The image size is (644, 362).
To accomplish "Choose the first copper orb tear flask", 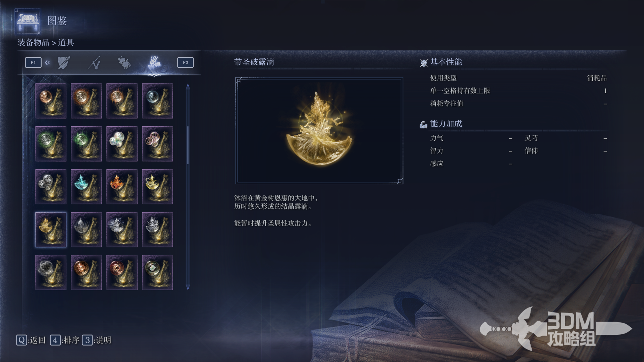I will pos(51,101).
